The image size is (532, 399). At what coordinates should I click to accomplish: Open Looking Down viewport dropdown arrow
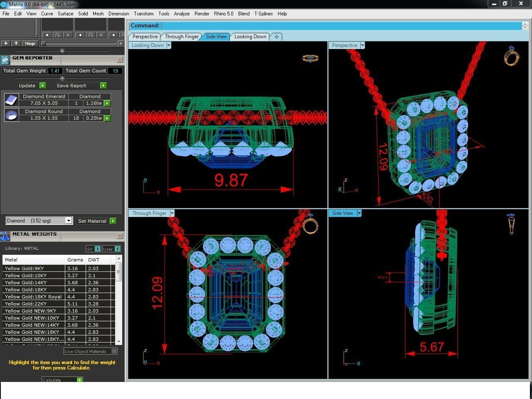[x=169, y=45]
